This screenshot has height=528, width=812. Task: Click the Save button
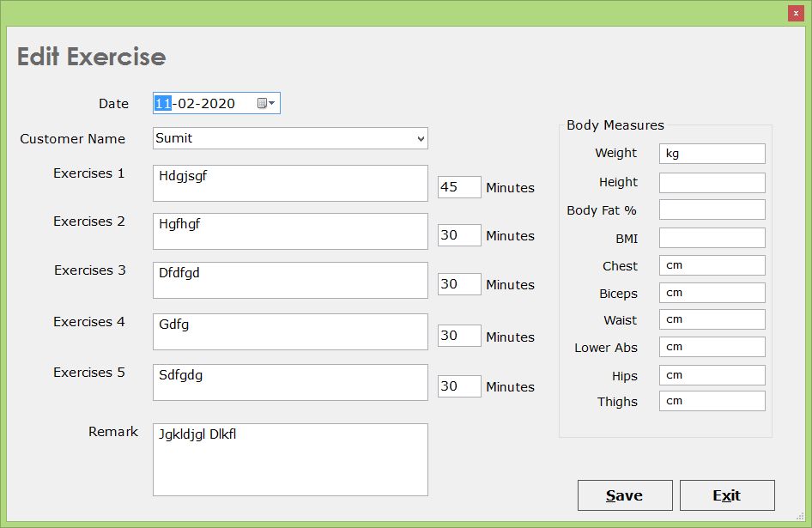[625, 495]
